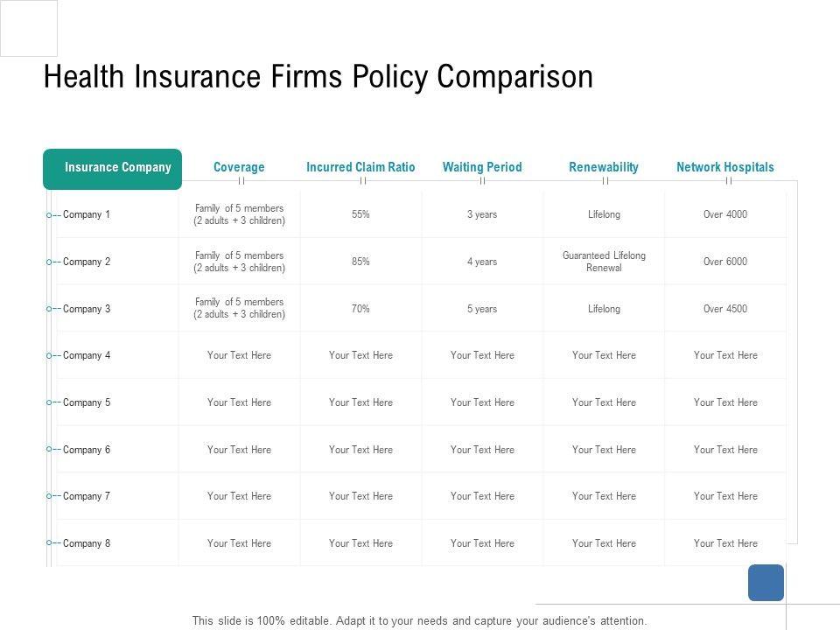Click the circle bullet beside Company 8
The height and width of the screenshot is (630, 840).
49,543
